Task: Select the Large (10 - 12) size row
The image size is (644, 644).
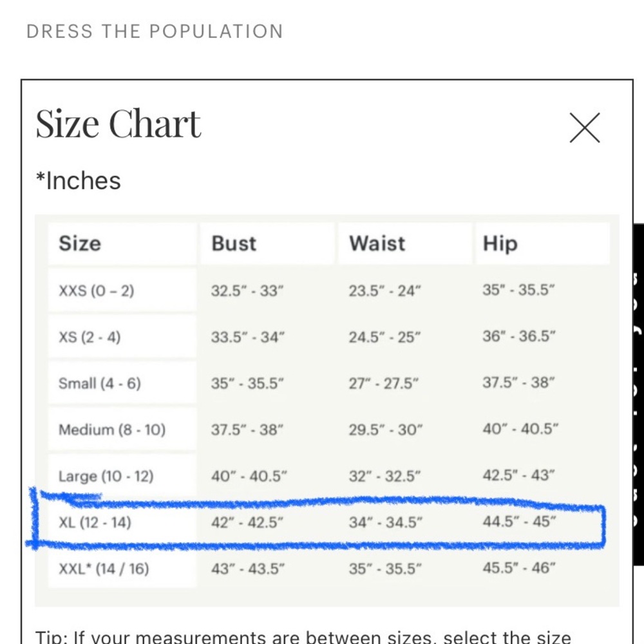Action: pos(328,476)
